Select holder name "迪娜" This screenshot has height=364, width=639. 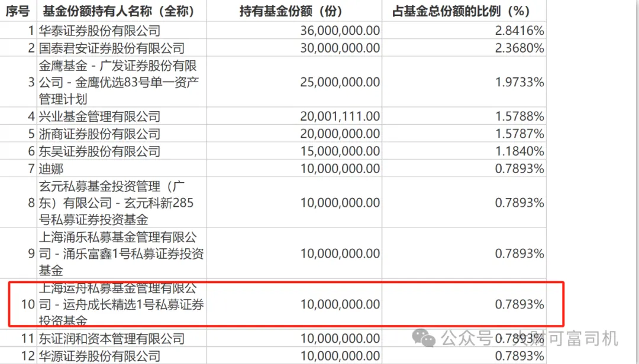coord(51,168)
